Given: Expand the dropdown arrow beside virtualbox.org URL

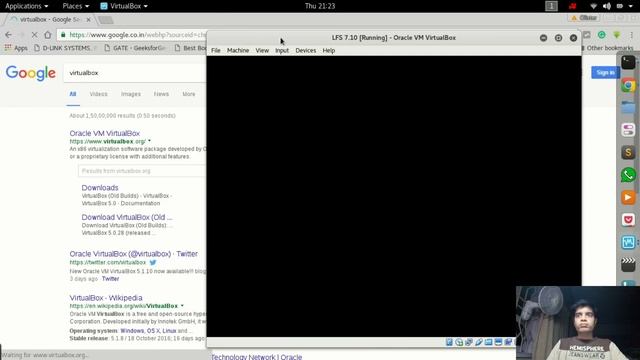Looking at the screenshot, I should [149, 141].
